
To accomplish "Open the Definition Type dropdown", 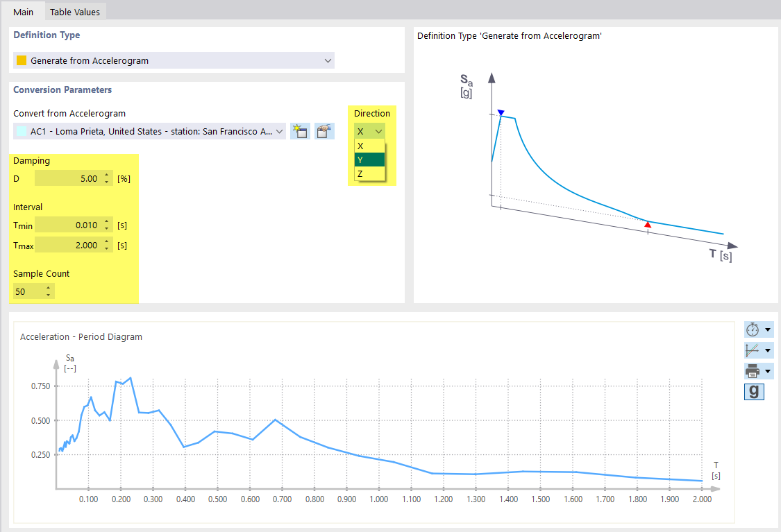I will pyautogui.click(x=327, y=60).
